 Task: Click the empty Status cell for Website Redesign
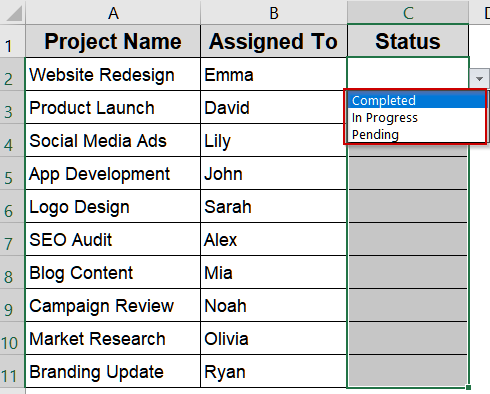tap(408, 73)
